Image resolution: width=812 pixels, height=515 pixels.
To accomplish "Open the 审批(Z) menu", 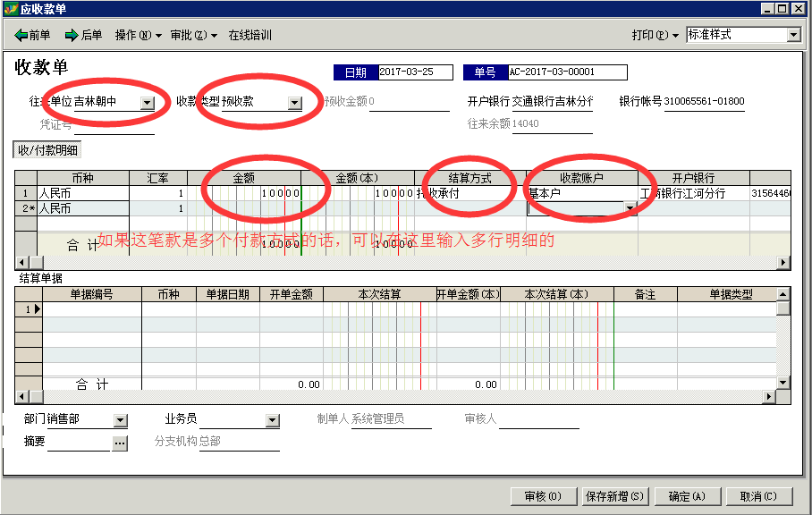I will coord(194,35).
